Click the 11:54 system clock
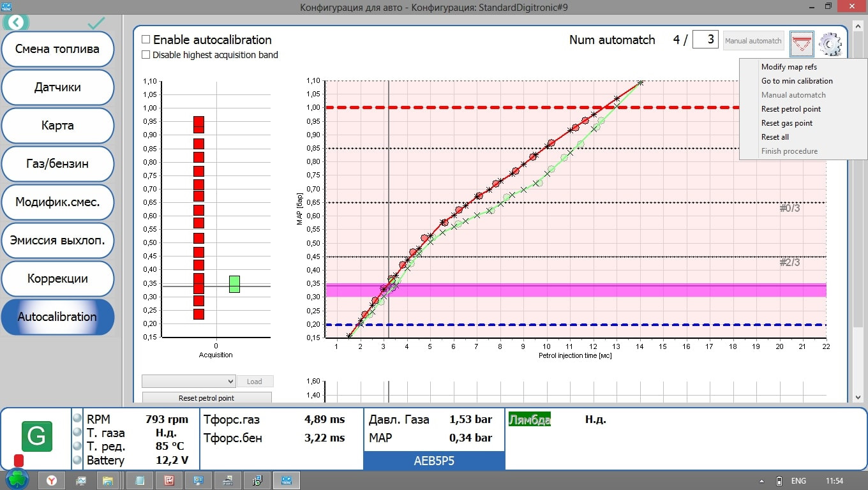The width and height of the screenshot is (868, 490). point(834,481)
